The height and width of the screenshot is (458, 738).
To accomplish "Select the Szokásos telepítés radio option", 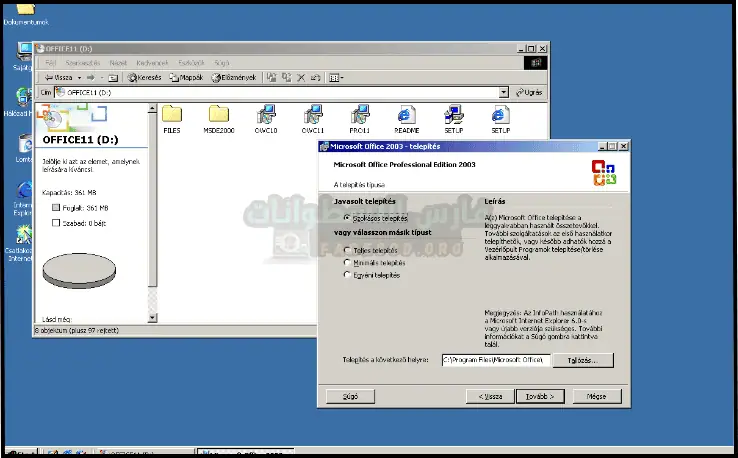I will coord(347,217).
